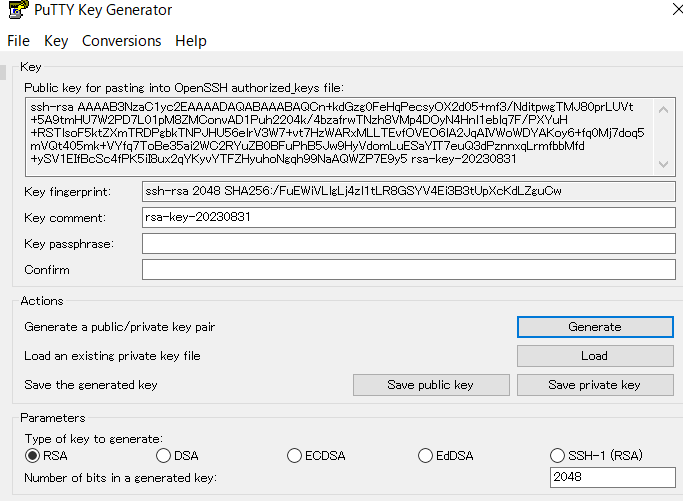Click the 'Generate a public/private key pair' label
The image size is (683, 501).
[x=120, y=327]
